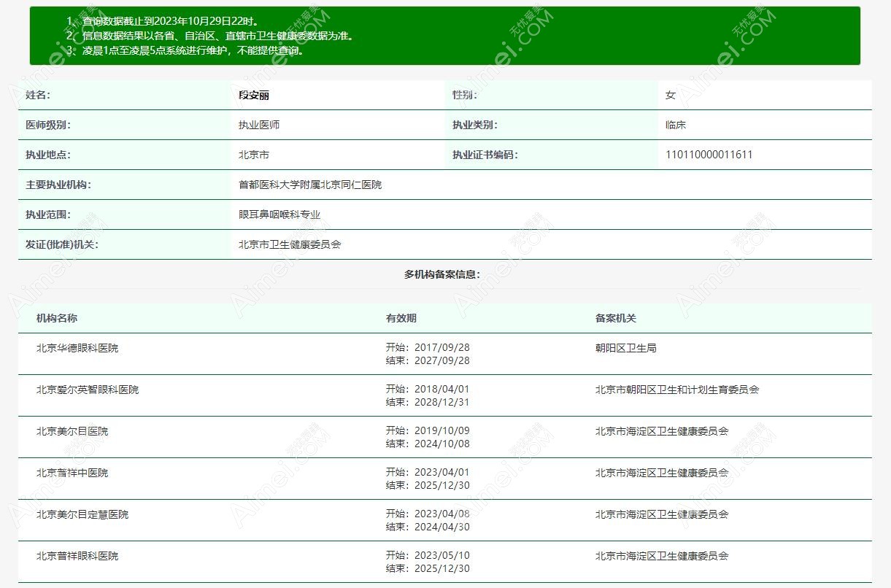
Task: Click start date 2019/10/09
Action: click(442, 431)
